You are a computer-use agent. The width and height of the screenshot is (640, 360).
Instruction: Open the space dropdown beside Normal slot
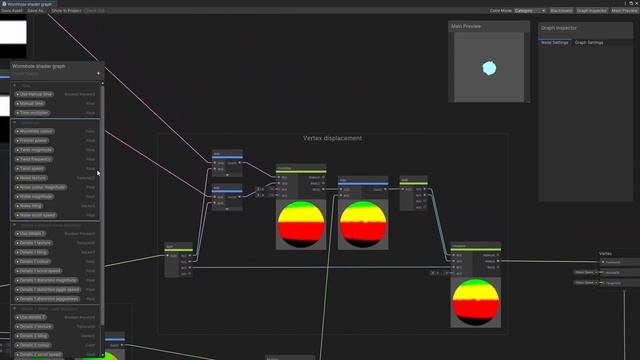pos(586,272)
